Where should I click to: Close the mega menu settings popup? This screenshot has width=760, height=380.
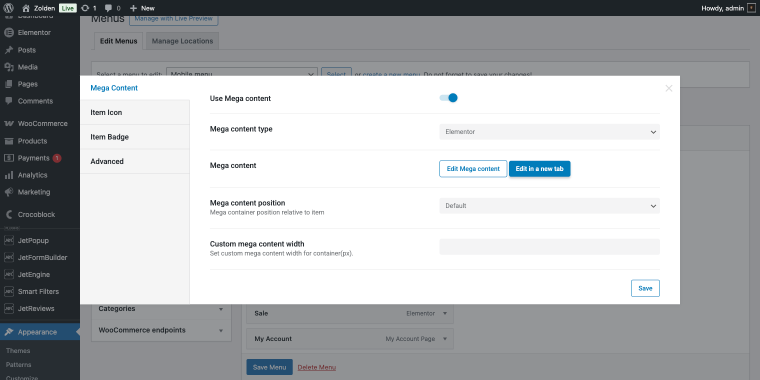point(669,88)
